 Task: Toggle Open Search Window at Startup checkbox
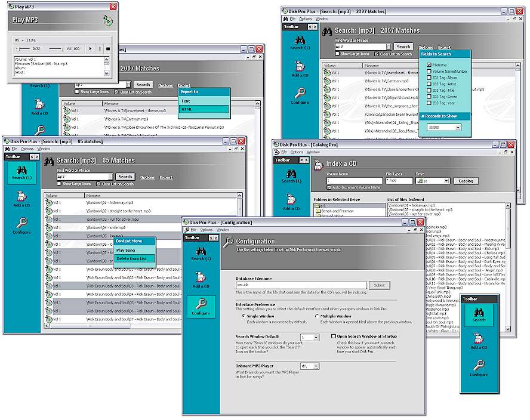click(334, 336)
